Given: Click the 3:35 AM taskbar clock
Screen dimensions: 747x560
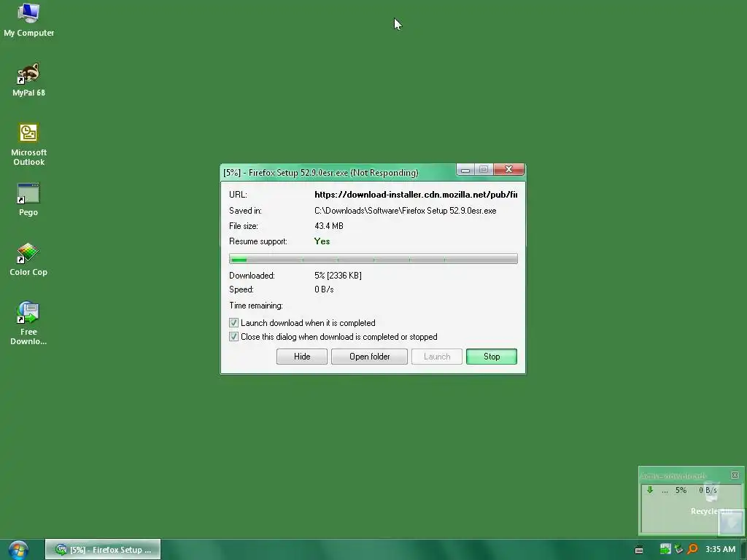Looking at the screenshot, I should (720, 549).
